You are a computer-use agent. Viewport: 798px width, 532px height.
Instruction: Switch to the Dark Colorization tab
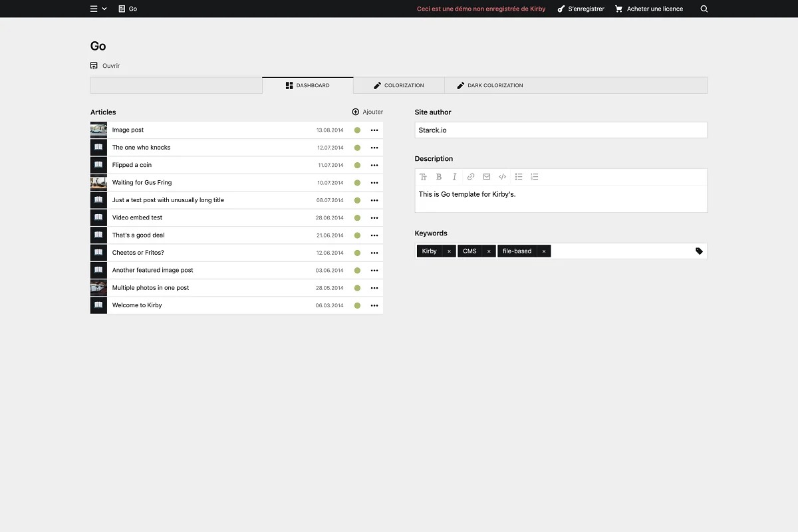(x=489, y=85)
